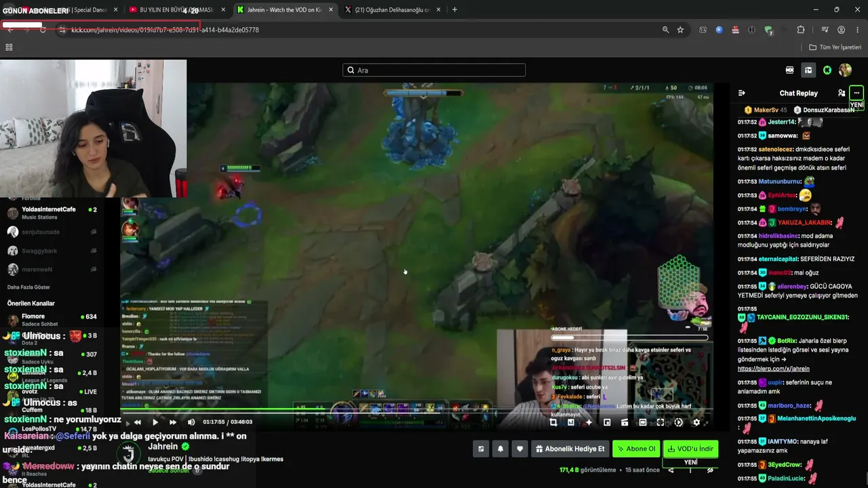Viewport: 868px width, 488px height.
Task: Click the red stacked extension icon
Action: coord(735,30)
